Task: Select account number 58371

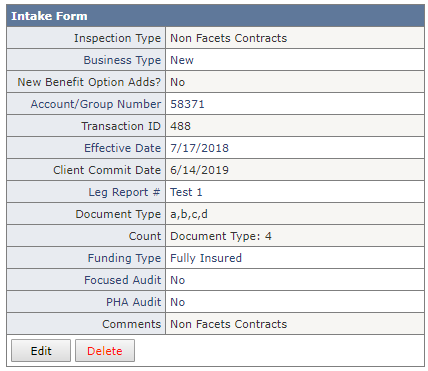Action: point(187,104)
